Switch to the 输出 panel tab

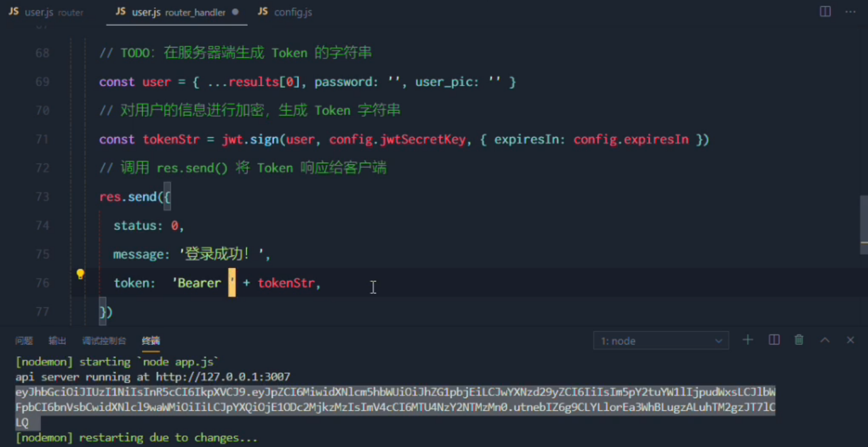pos(57,340)
